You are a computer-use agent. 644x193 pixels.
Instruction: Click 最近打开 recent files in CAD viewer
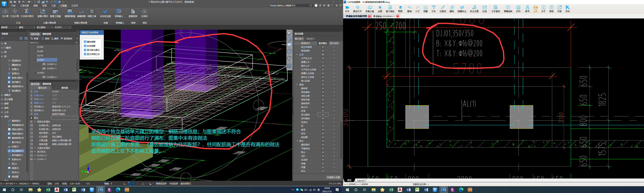click(357, 9)
